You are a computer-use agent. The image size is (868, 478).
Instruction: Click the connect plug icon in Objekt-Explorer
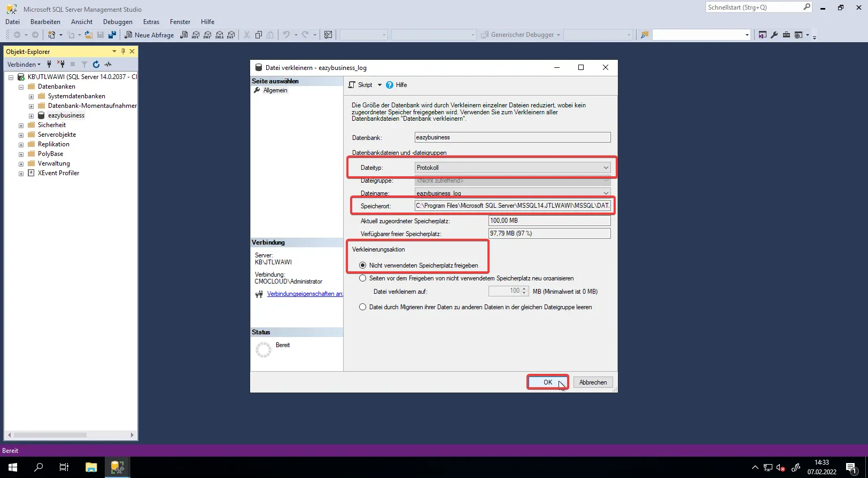click(49, 64)
